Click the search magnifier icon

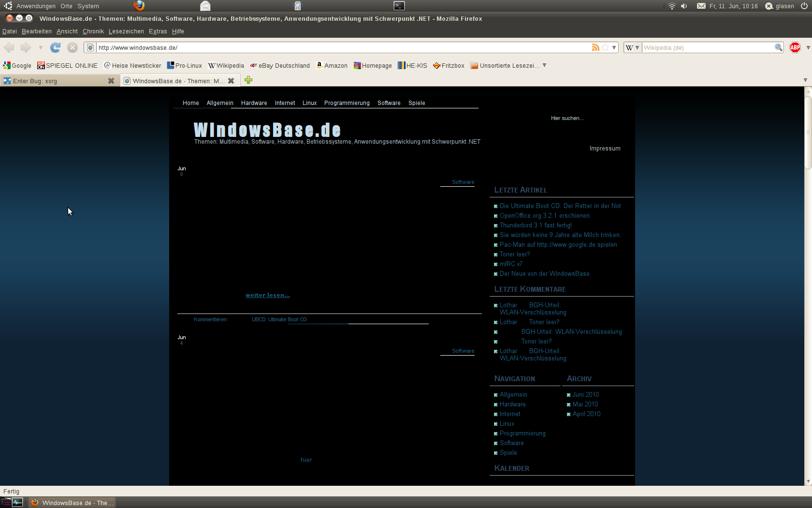[x=779, y=47]
